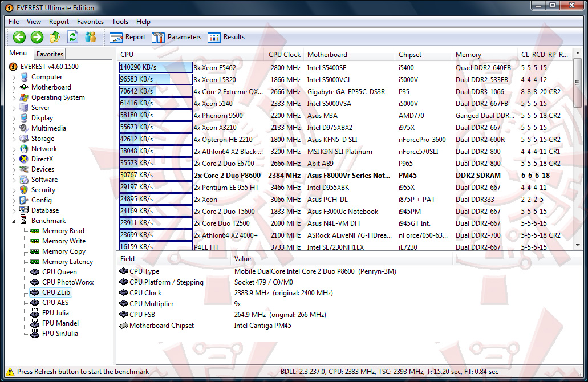Expand the Display tree node
Screen dimensions: 588x382
(x=14, y=119)
